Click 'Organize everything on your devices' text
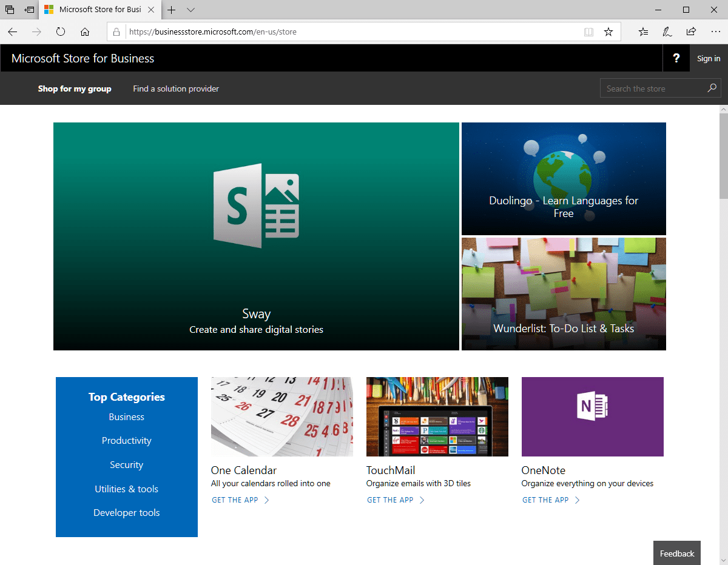This screenshot has width=728, height=565. click(587, 484)
